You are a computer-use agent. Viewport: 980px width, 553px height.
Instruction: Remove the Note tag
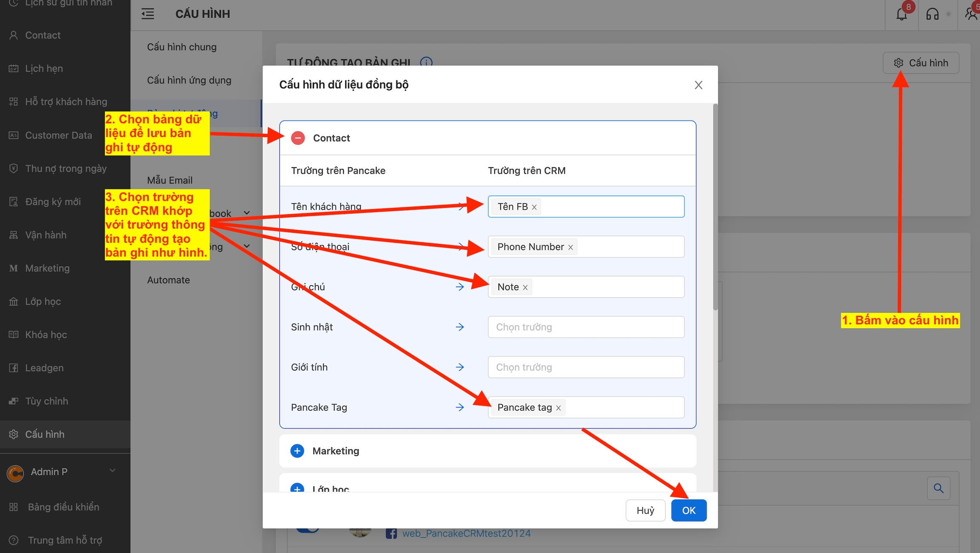(x=525, y=287)
